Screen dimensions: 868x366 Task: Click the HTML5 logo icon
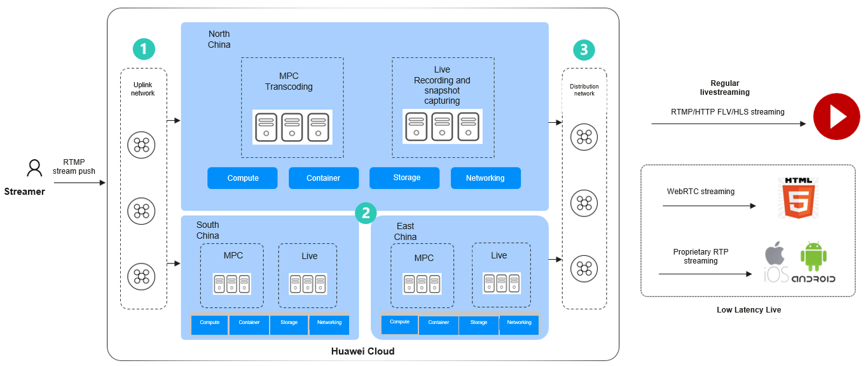click(797, 198)
